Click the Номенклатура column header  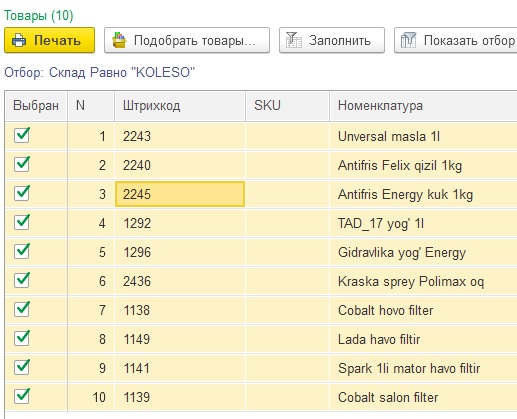point(423,106)
